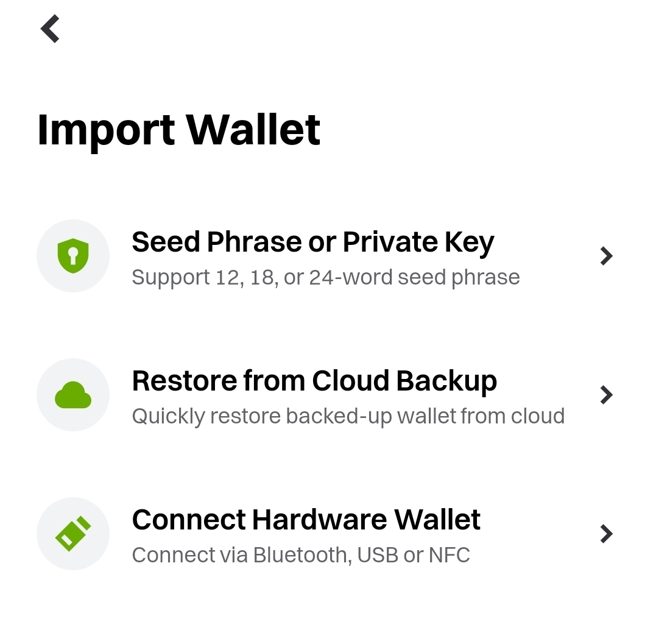The image size is (656, 644).
Task: Go back using the top-left arrow
Action: point(50,29)
